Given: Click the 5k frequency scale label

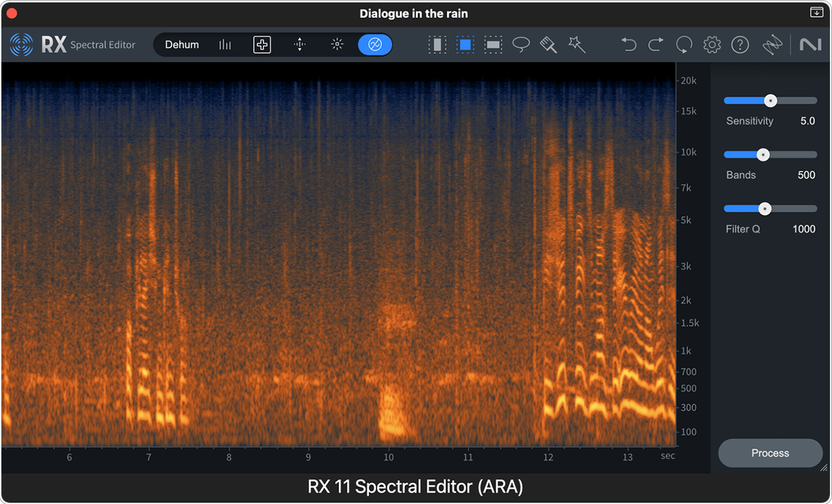Looking at the screenshot, I should point(686,220).
